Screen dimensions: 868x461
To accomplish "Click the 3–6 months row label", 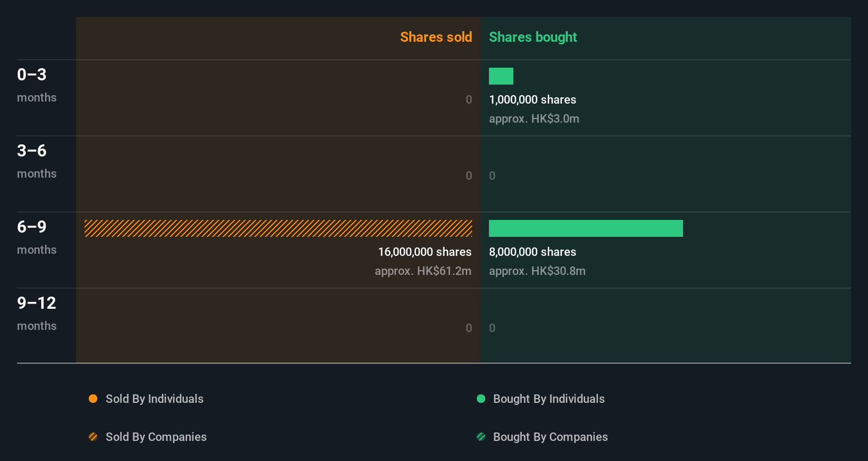I will pyautogui.click(x=36, y=161).
